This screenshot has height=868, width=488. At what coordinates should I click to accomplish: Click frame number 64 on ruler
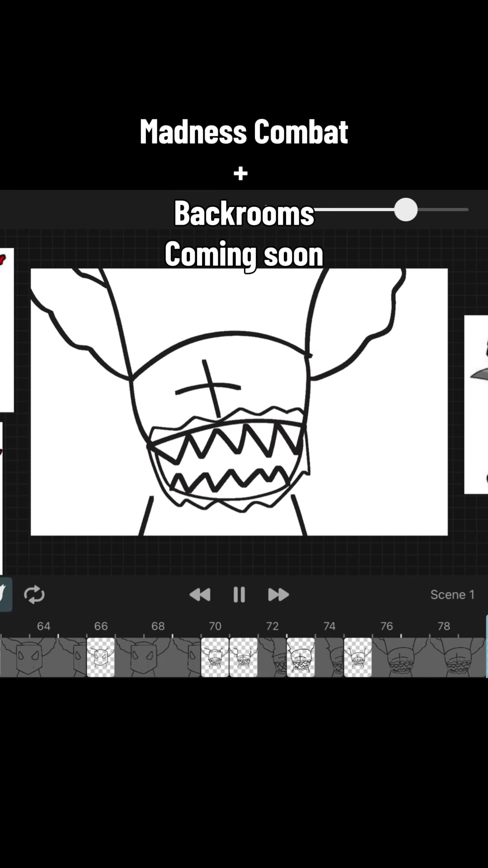[x=43, y=626]
